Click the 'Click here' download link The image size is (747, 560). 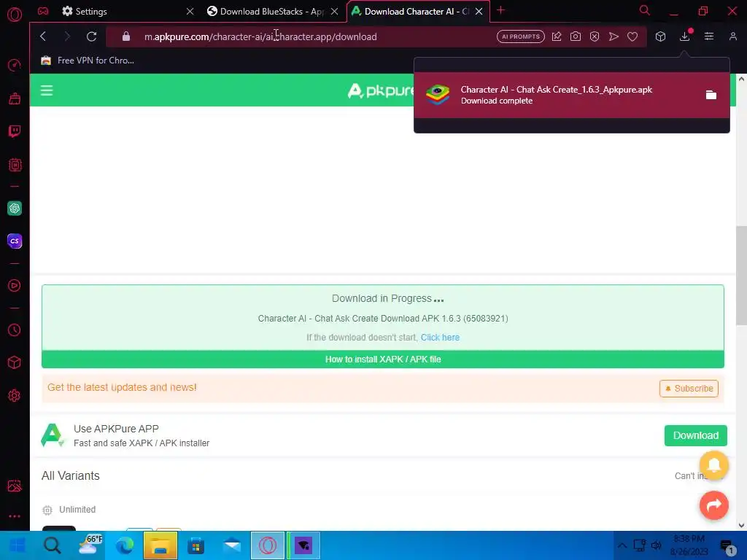pos(440,337)
